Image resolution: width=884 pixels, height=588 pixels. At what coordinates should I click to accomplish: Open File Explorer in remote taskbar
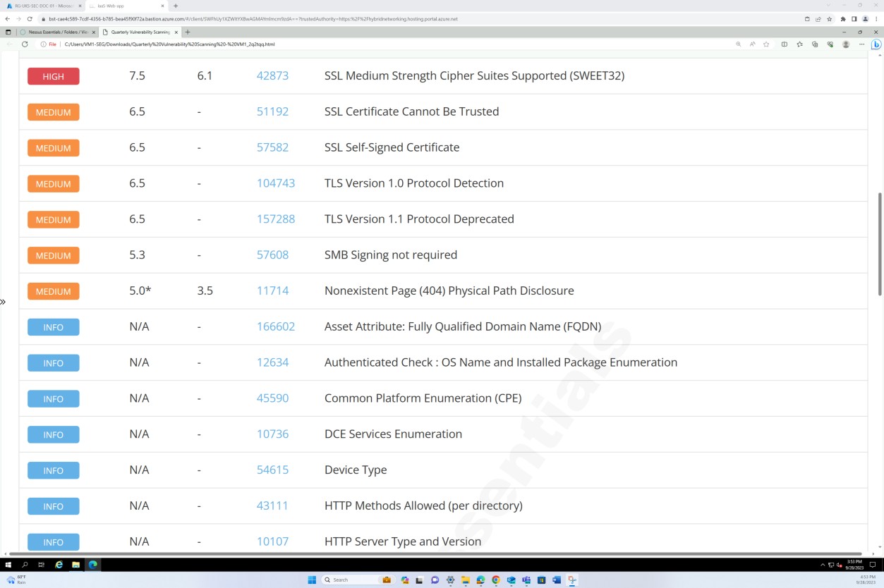pyautogui.click(x=75, y=565)
